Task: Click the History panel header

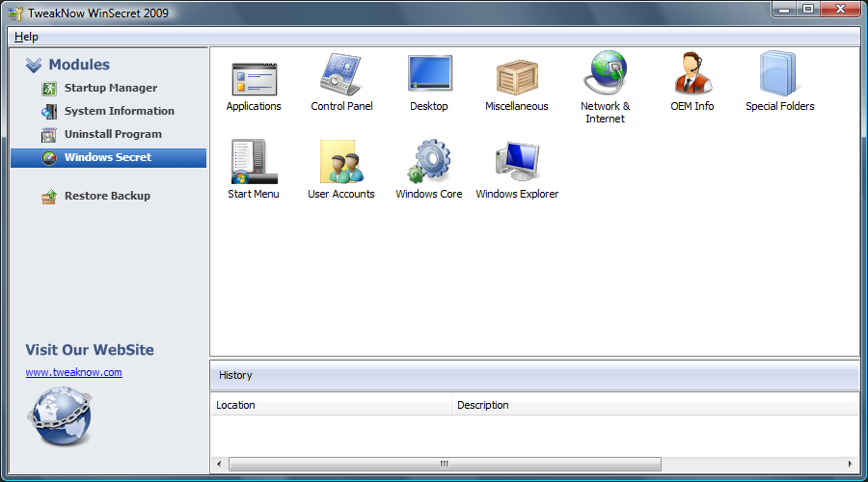Action: point(534,376)
